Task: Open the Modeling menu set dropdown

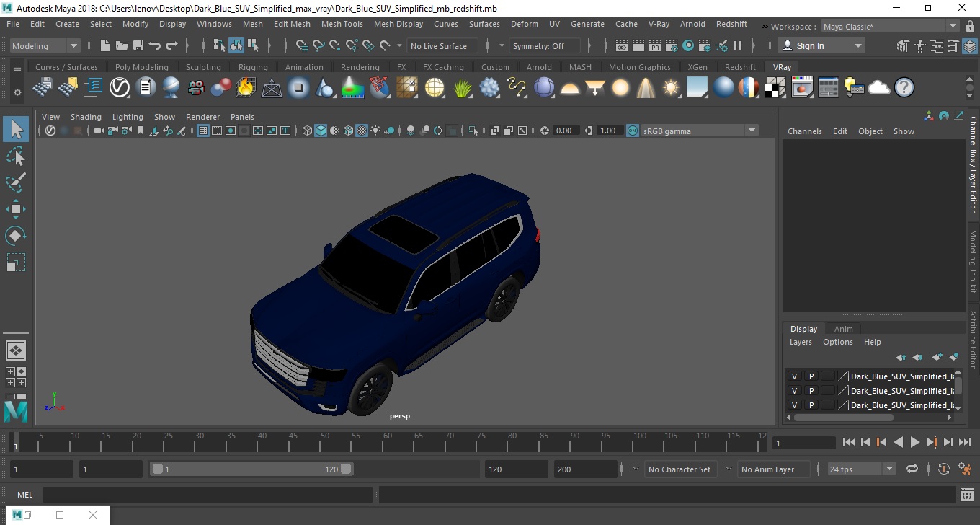Action: [x=45, y=45]
